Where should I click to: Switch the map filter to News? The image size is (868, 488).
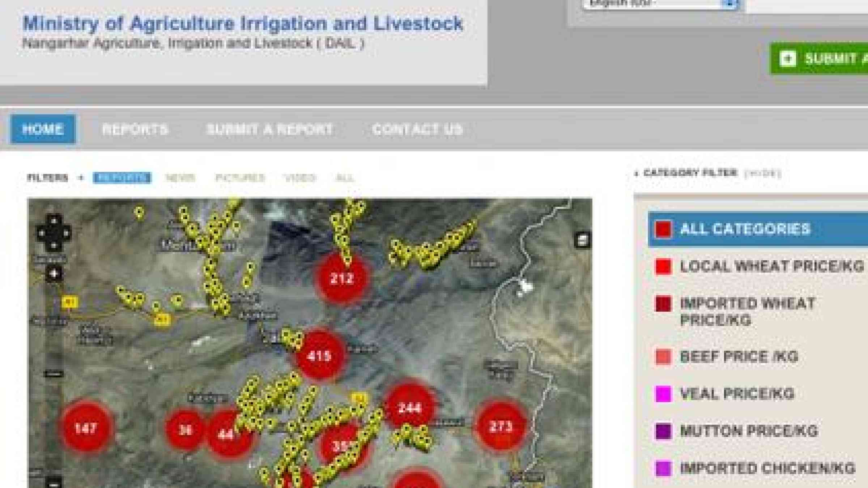[180, 177]
